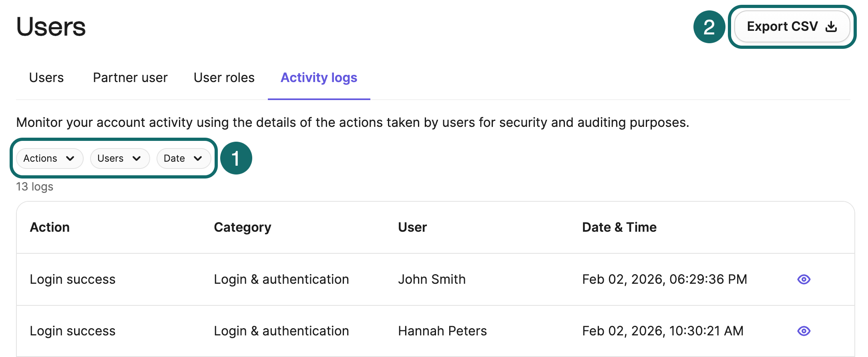
Task: Click the Action column header
Action: (x=50, y=227)
